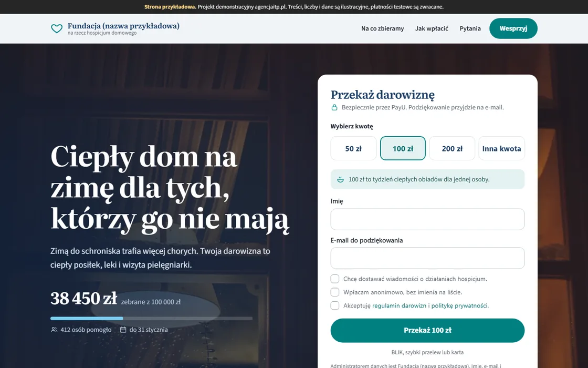The height and width of the screenshot is (368, 588).
Task: Select the 50 zł donation amount
Action: coord(353,148)
